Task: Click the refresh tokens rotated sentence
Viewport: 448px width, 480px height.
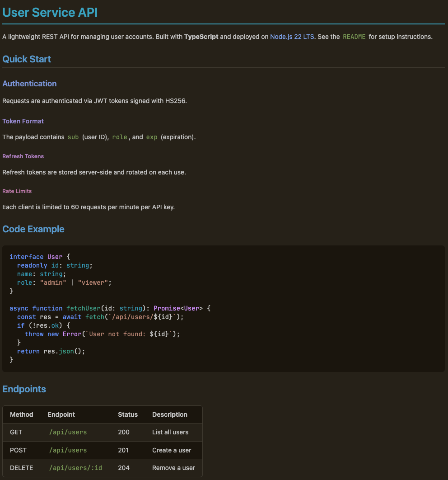Action: tap(94, 172)
